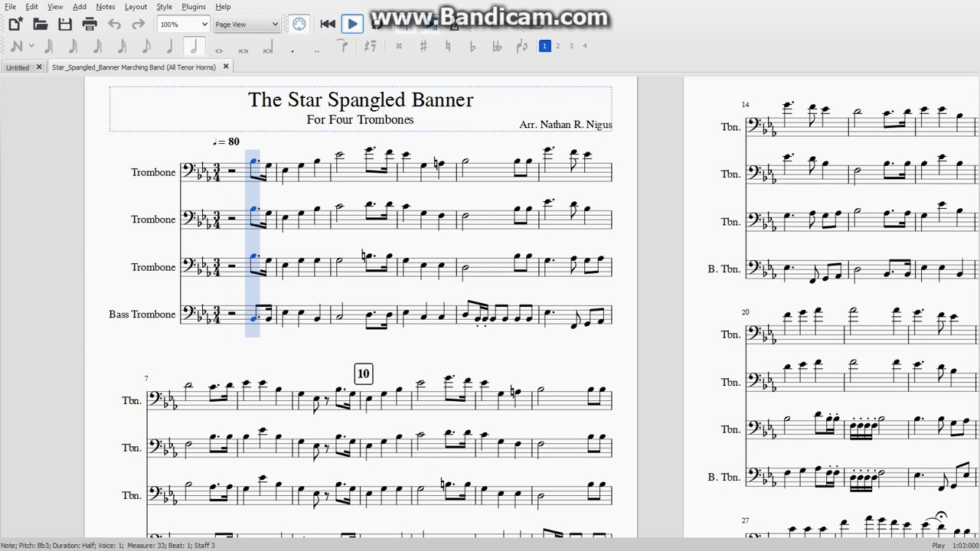
Task: Open the Style menu
Action: pos(165,7)
